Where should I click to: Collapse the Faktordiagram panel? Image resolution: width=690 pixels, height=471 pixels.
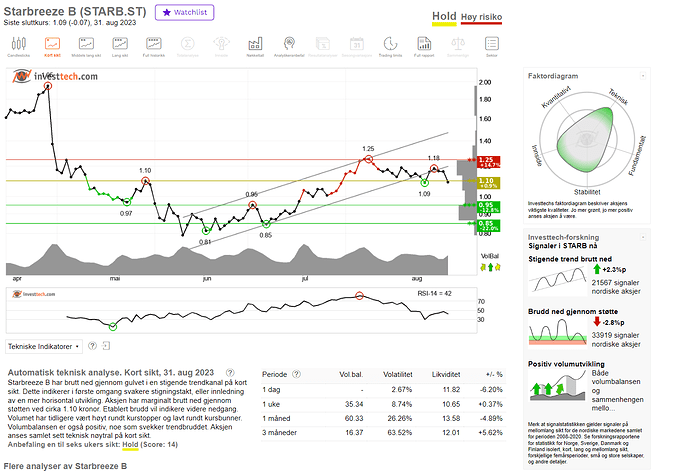tap(643, 76)
